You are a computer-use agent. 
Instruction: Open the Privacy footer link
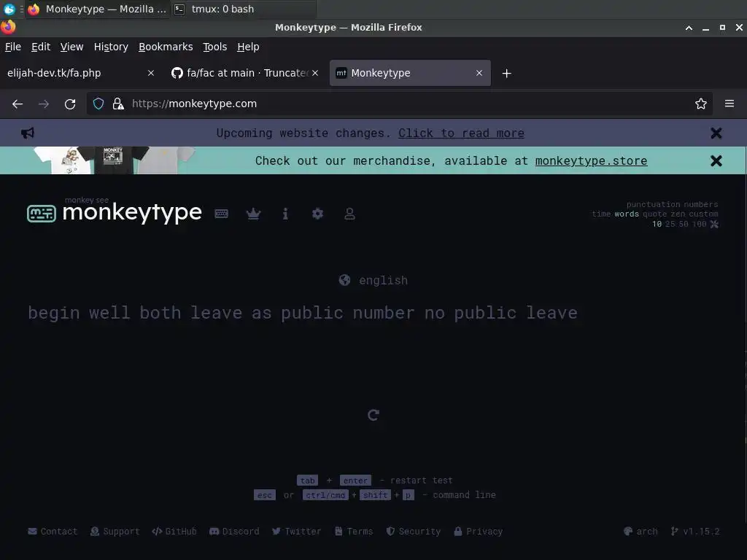click(479, 531)
